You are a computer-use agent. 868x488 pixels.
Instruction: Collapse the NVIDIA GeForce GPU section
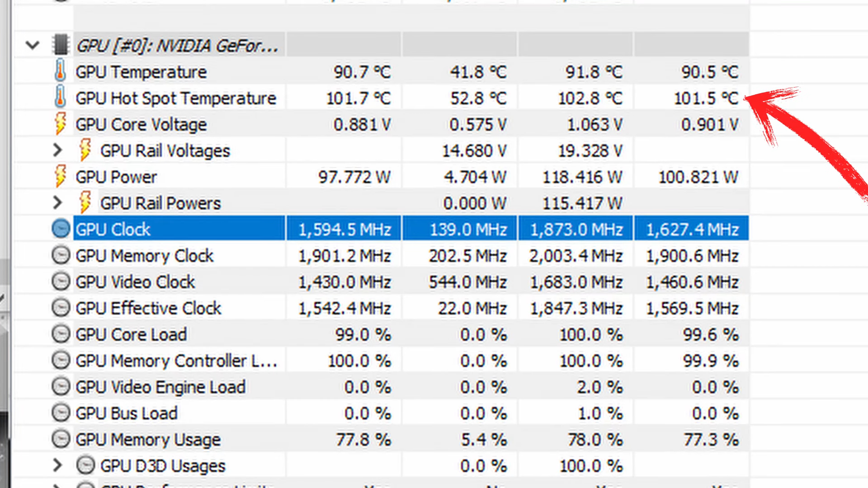pyautogui.click(x=32, y=45)
